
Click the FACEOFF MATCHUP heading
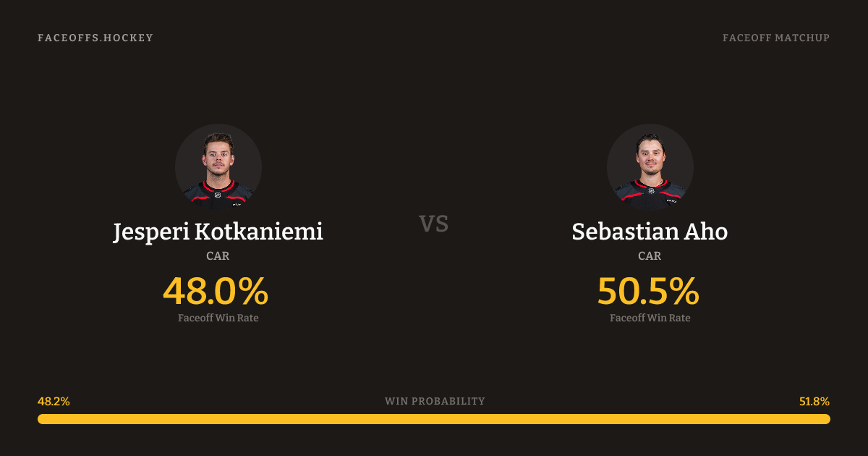[x=775, y=38]
